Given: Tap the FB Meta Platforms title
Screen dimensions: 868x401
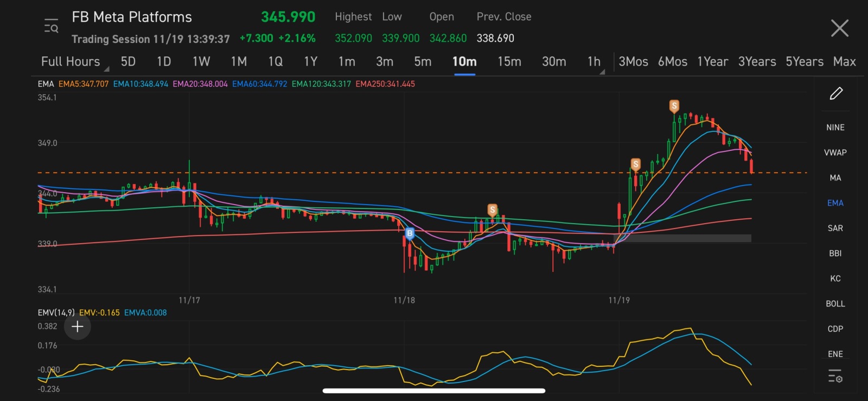Looking at the screenshot, I should 132,17.
